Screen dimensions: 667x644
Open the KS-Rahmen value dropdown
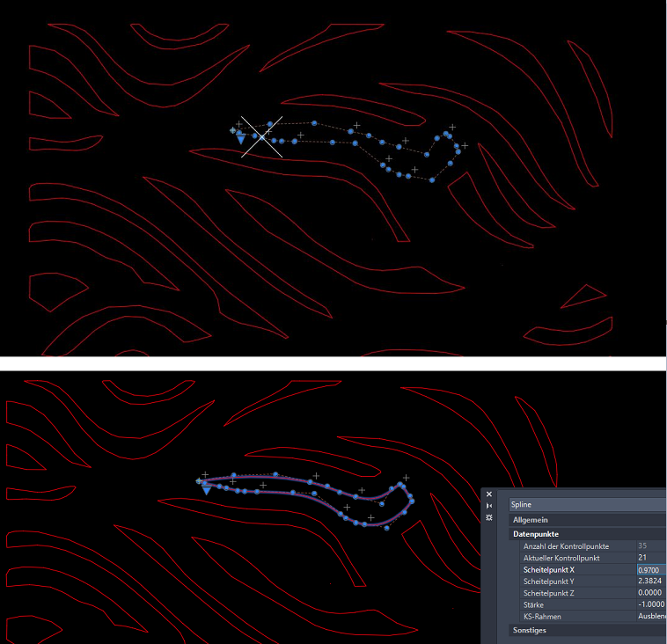coord(652,616)
